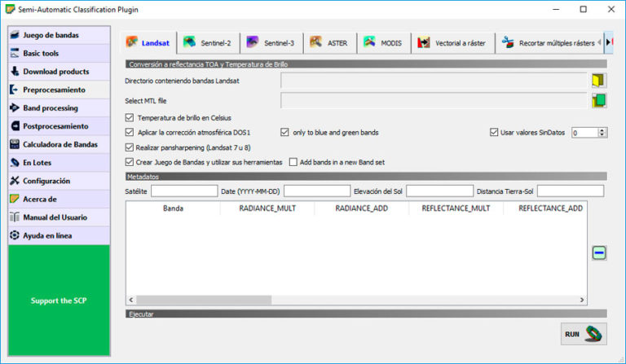The width and height of the screenshot is (626, 364).
Task: Click the MODIS tab icon
Action: [369, 42]
